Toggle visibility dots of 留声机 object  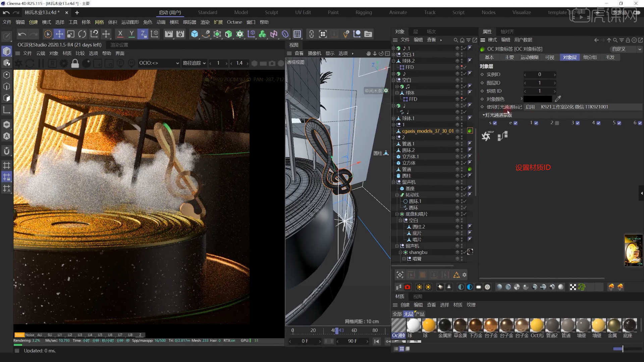462,182
